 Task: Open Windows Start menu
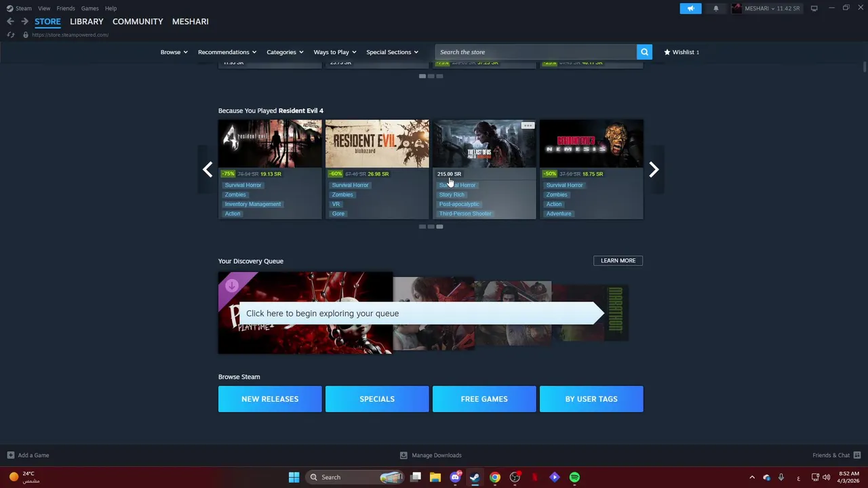click(x=294, y=477)
